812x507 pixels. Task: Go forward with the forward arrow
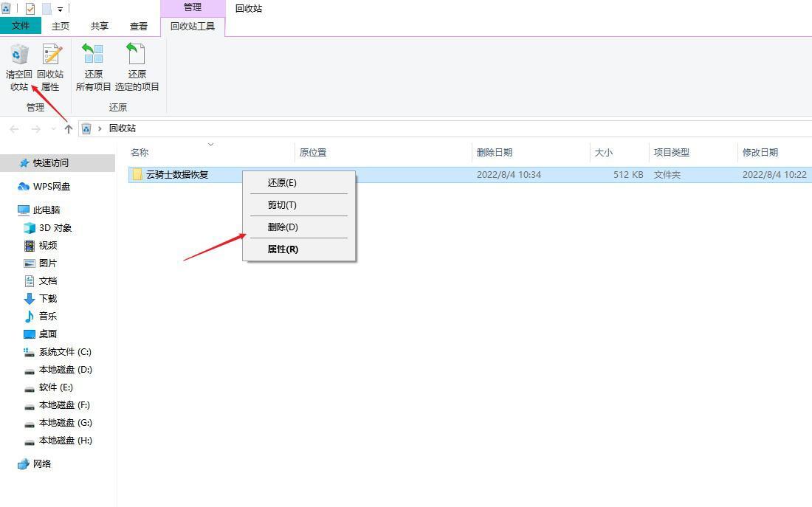point(35,129)
